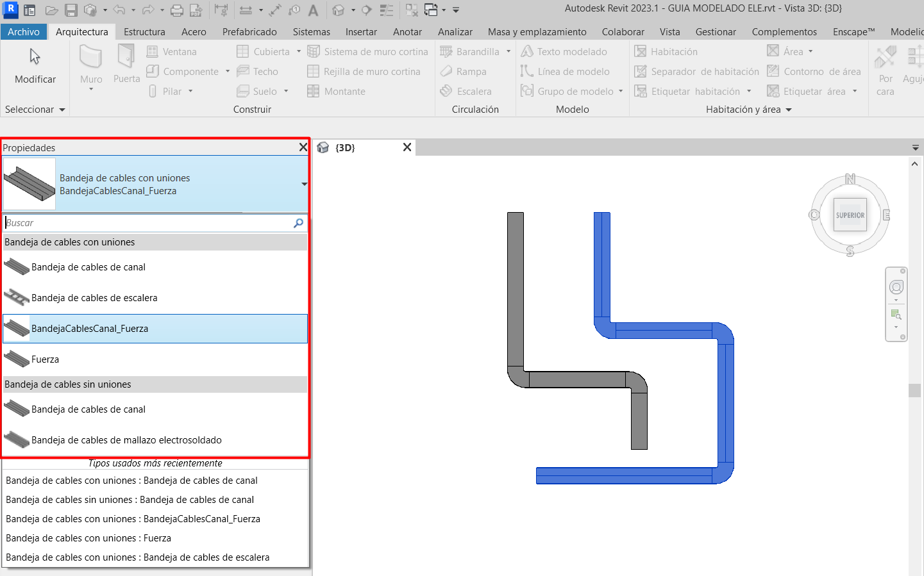The width and height of the screenshot is (924, 576).
Task: Select the Text tool letter A icon
Action: point(314,10)
